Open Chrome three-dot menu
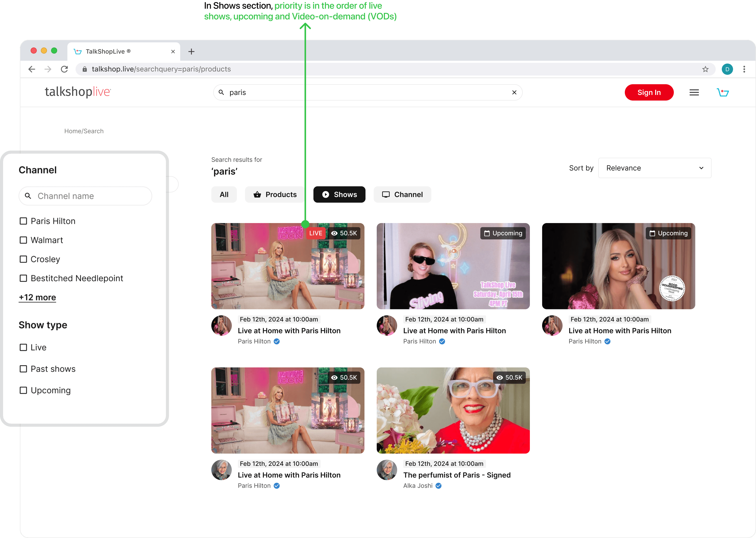 pos(744,69)
